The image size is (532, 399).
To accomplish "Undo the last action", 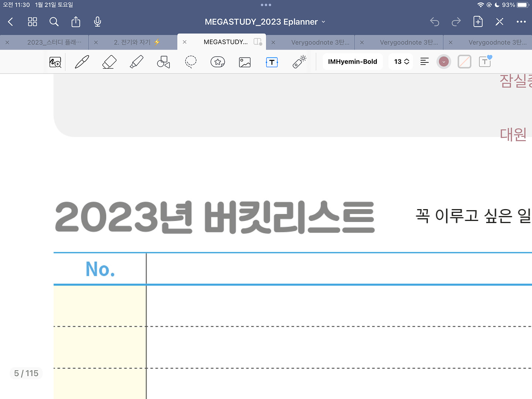I will (x=434, y=22).
